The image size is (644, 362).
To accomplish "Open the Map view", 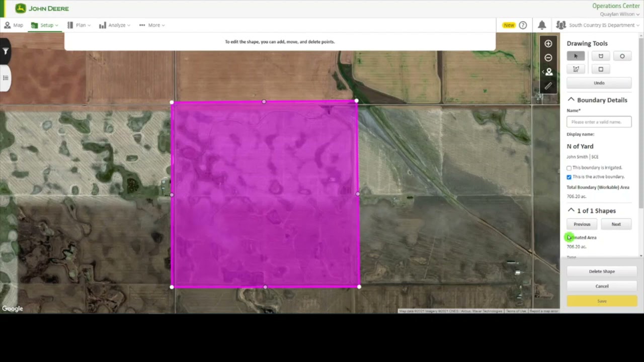I will click(14, 25).
